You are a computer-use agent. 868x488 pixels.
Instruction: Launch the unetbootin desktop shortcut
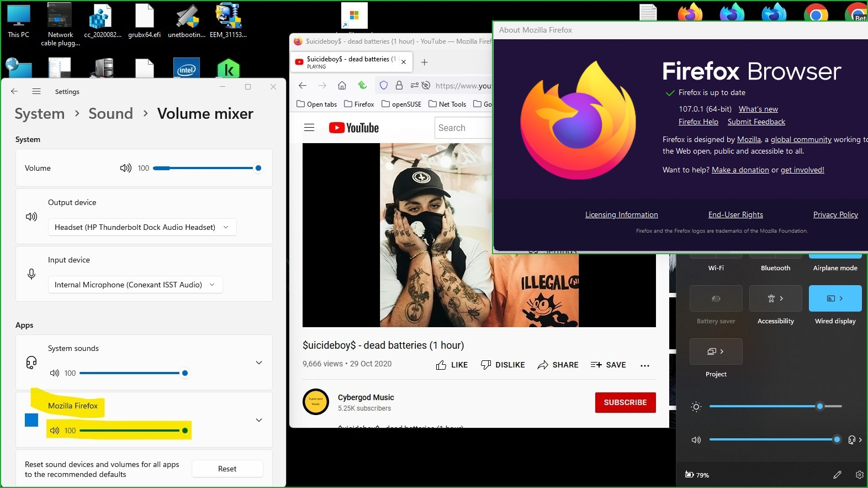point(187,20)
